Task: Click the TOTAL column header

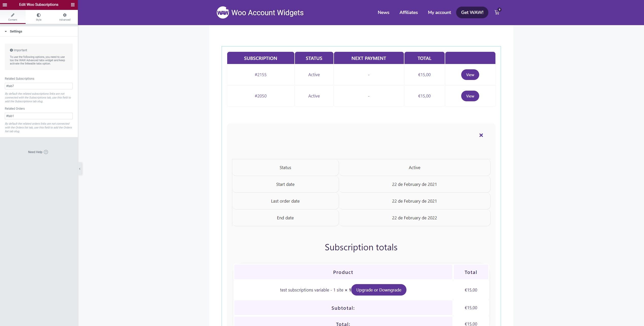Action: [424, 58]
